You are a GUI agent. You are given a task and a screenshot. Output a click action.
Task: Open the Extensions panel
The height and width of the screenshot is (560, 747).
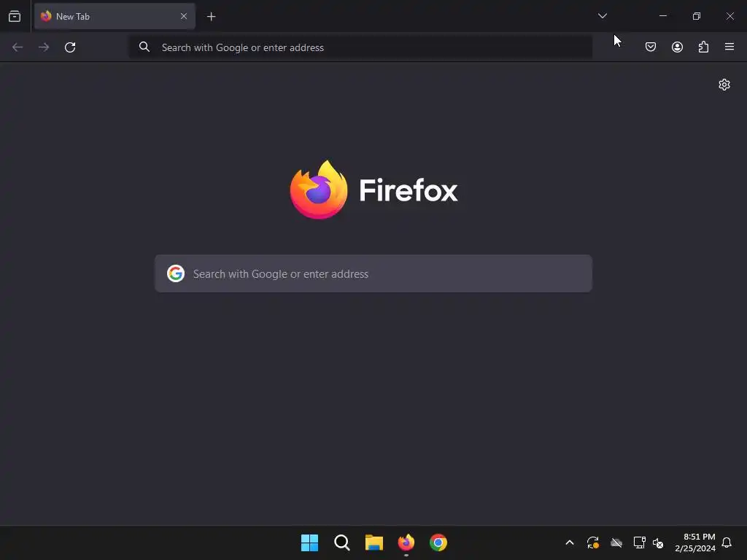point(703,47)
